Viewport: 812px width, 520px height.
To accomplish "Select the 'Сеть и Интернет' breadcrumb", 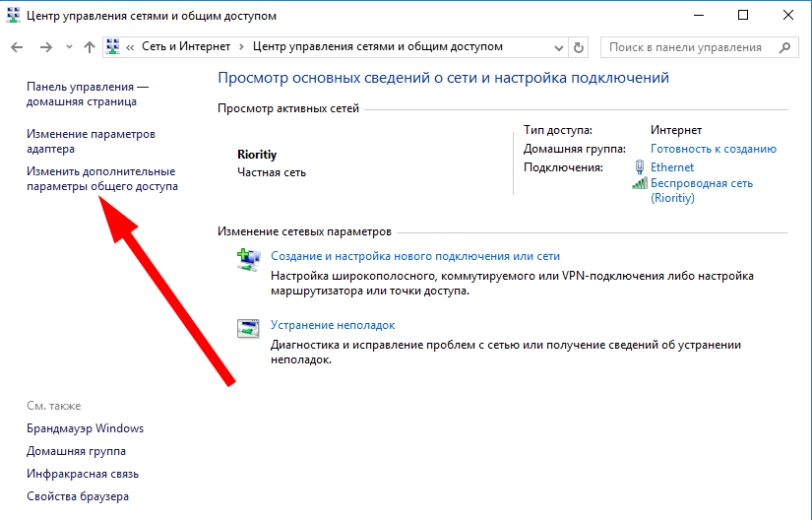I will pos(186,46).
